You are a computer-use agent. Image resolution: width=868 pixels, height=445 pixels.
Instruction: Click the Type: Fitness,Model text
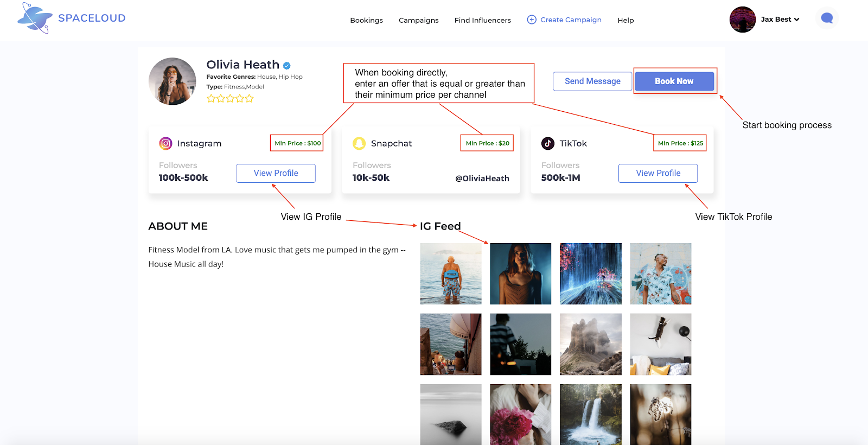point(235,87)
